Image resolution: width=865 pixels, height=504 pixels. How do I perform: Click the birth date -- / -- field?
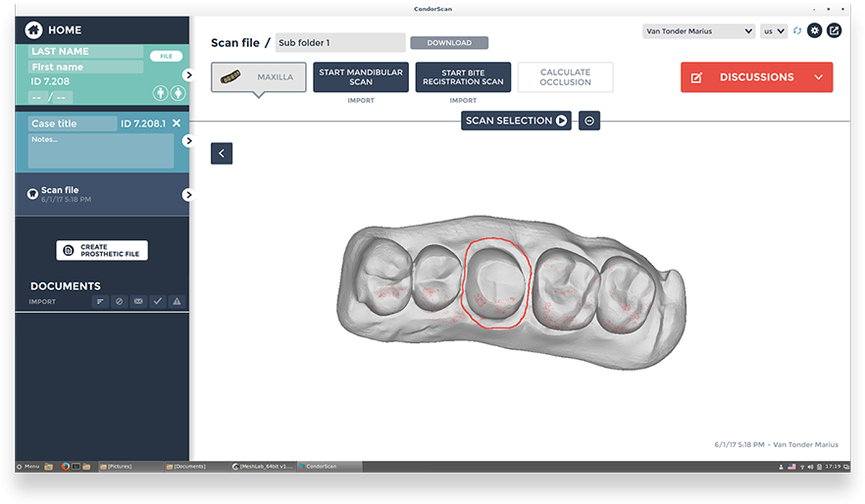[x=51, y=98]
